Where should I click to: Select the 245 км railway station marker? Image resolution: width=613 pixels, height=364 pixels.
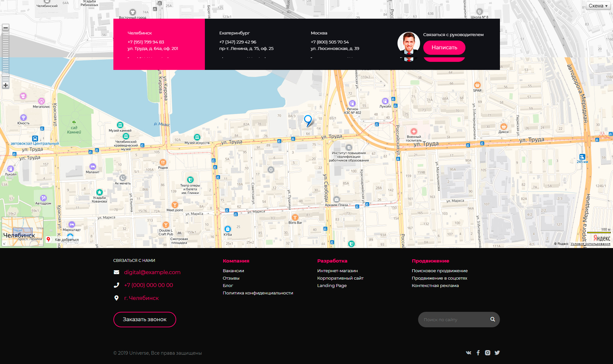[x=582, y=157]
